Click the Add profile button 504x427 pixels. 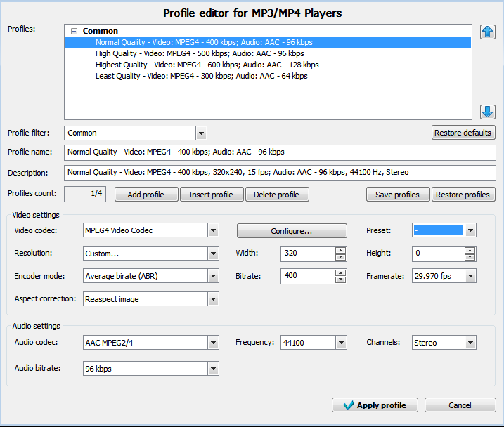point(146,195)
